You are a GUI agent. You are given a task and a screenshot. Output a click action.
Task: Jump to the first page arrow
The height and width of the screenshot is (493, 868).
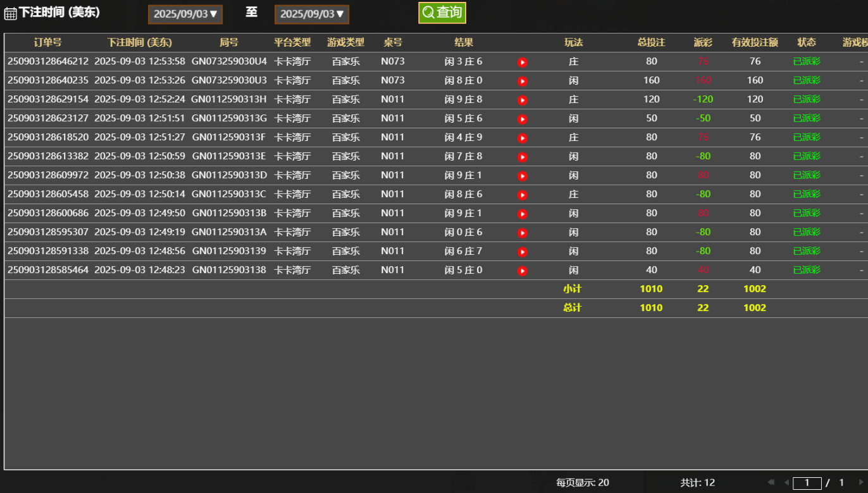coord(771,482)
